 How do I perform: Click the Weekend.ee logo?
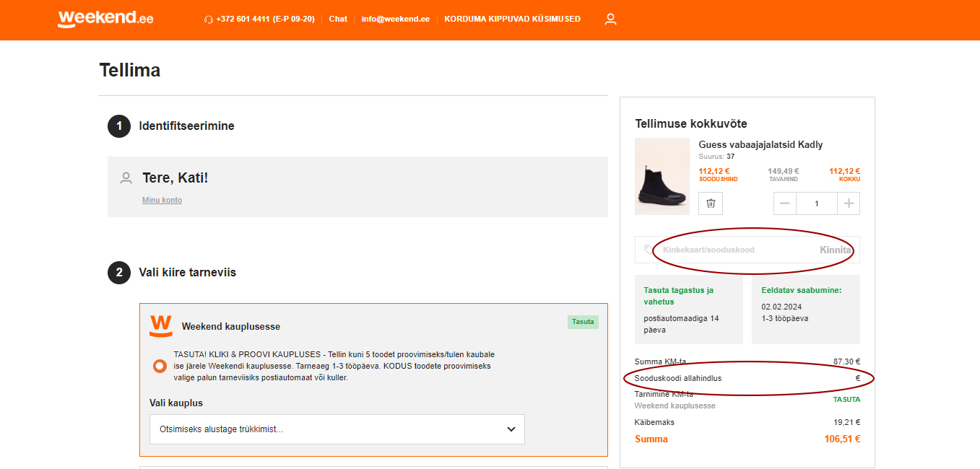[x=105, y=19]
